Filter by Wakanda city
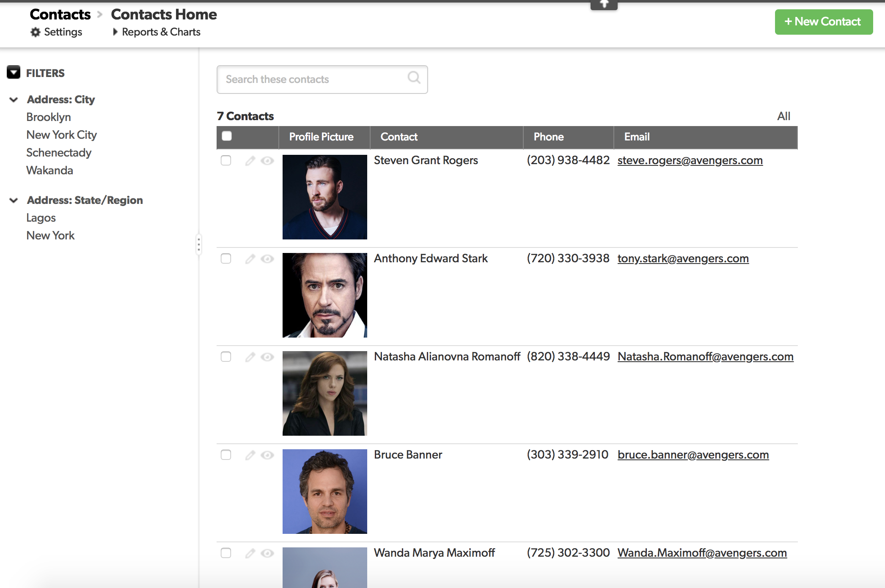 point(49,170)
